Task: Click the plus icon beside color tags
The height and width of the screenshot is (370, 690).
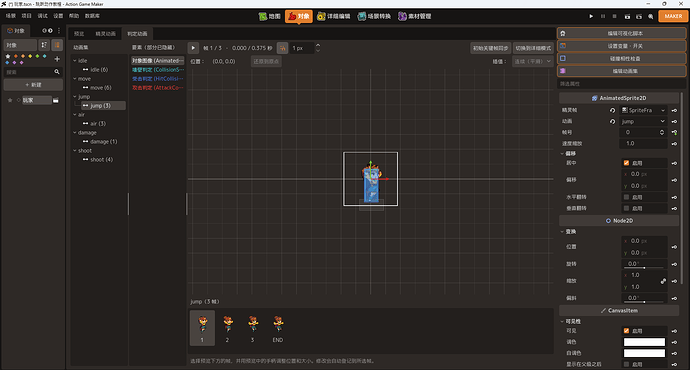Action: [x=57, y=59]
